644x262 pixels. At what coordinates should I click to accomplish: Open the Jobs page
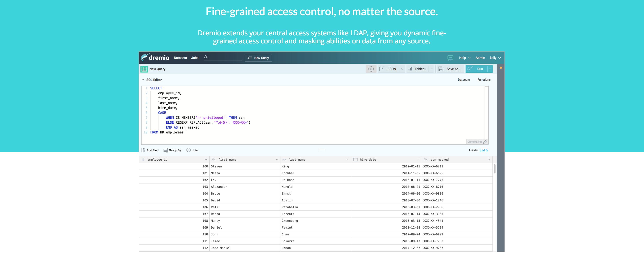[195, 58]
